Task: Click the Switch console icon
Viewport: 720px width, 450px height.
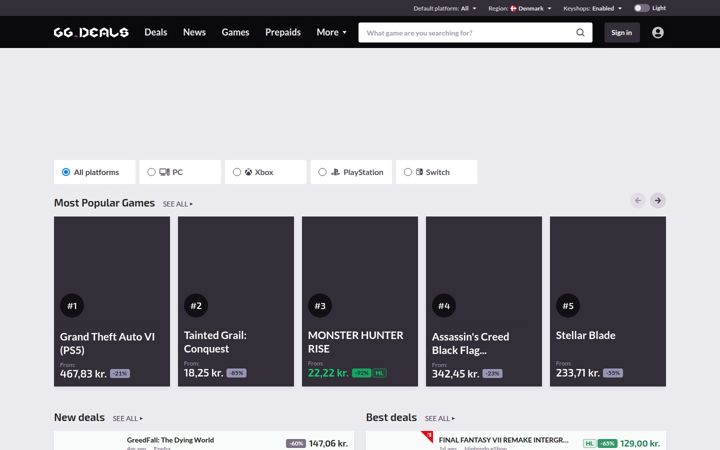Action: point(419,172)
